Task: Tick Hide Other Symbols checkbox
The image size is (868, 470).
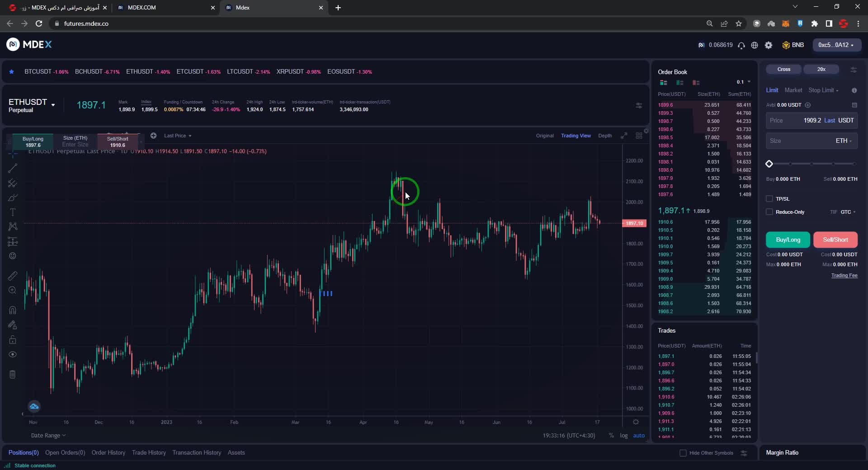Action: click(683, 453)
